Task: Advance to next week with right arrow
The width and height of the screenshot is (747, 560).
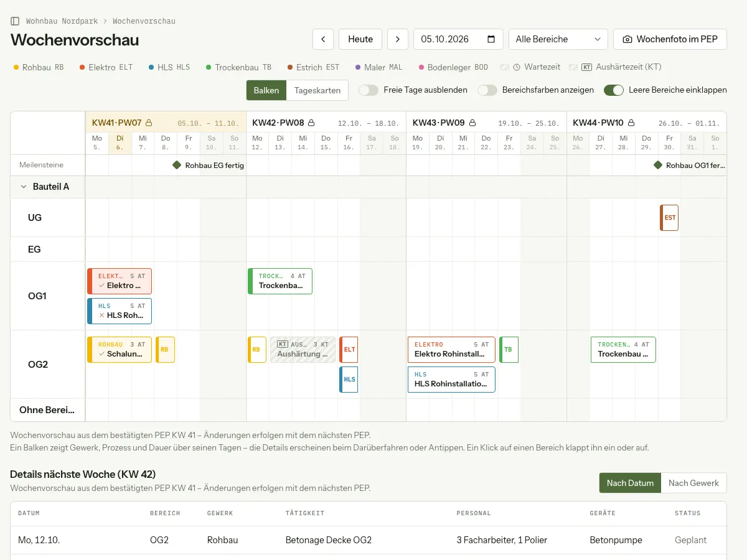Action: pos(398,39)
